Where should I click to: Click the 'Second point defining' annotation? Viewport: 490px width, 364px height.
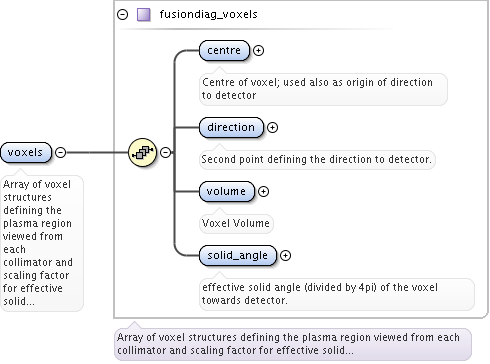(x=317, y=159)
